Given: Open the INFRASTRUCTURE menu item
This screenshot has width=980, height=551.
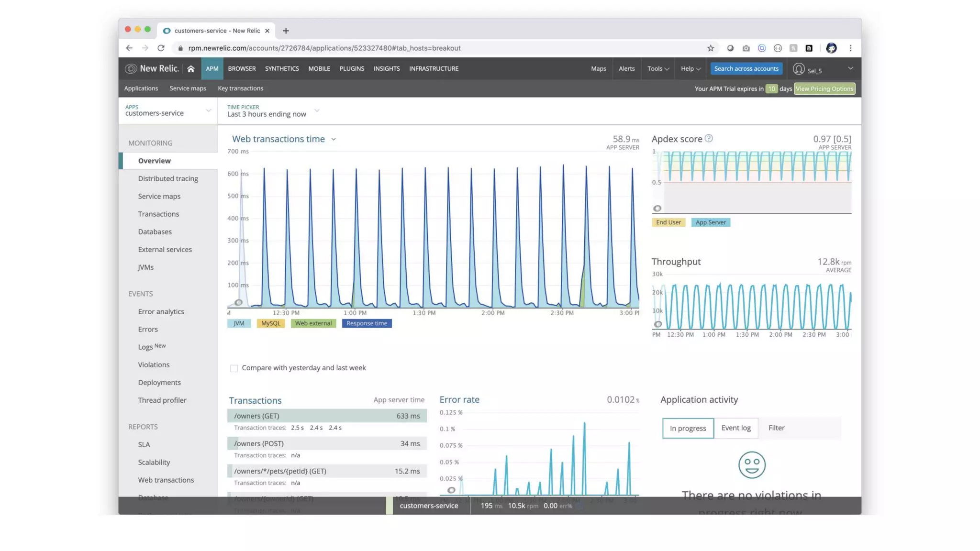Looking at the screenshot, I should click(x=434, y=69).
